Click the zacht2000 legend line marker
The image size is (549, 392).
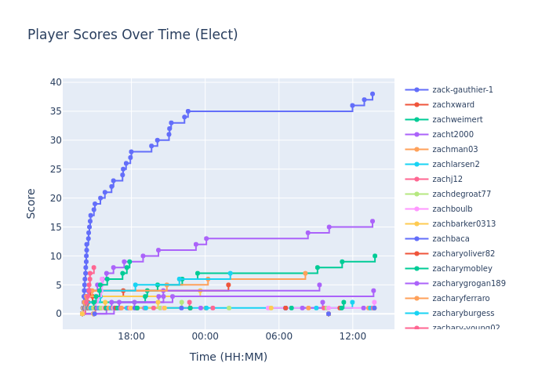pyautogui.click(x=416, y=135)
